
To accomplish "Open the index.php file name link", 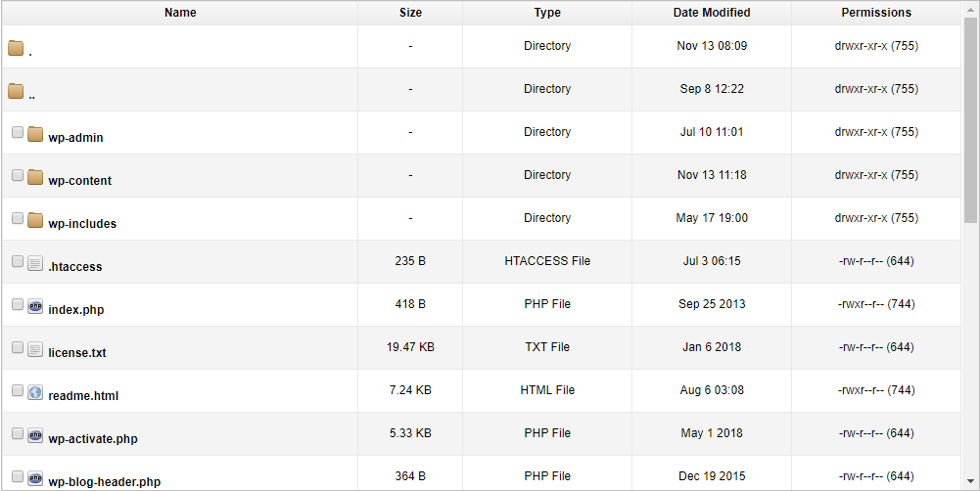I will pos(75,310).
